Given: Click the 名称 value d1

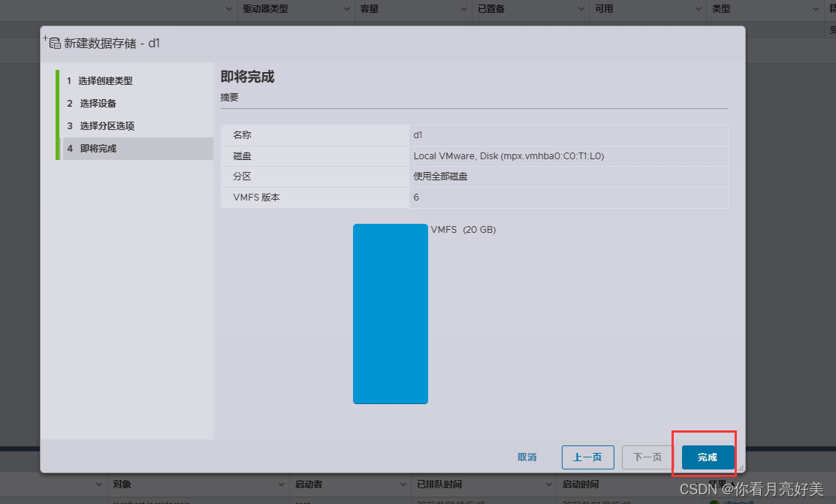Looking at the screenshot, I should click(418, 135).
